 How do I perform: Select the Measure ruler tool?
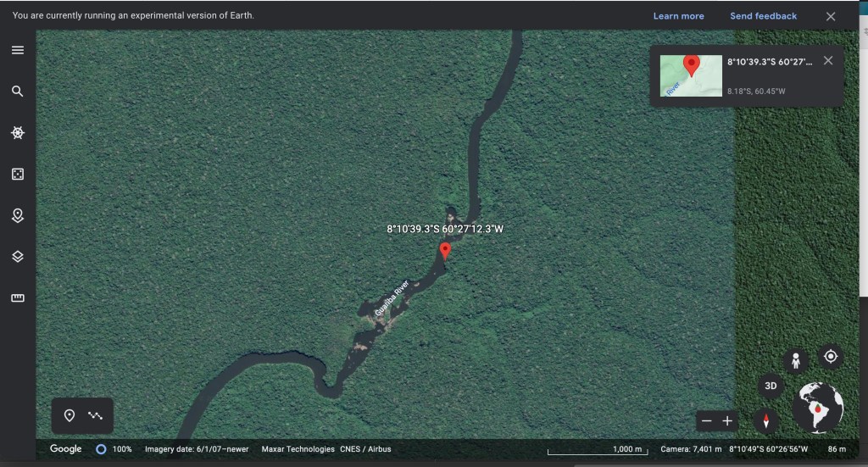pyautogui.click(x=17, y=297)
